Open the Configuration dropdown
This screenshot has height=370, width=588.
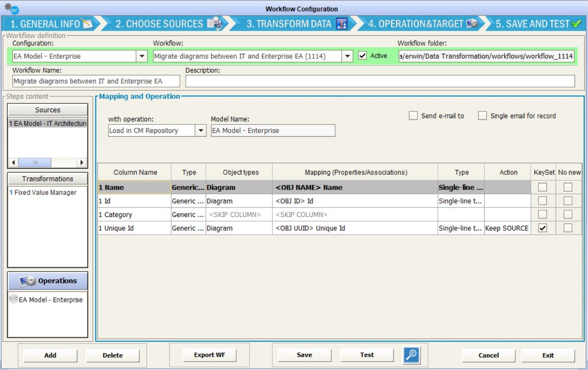click(142, 56)
